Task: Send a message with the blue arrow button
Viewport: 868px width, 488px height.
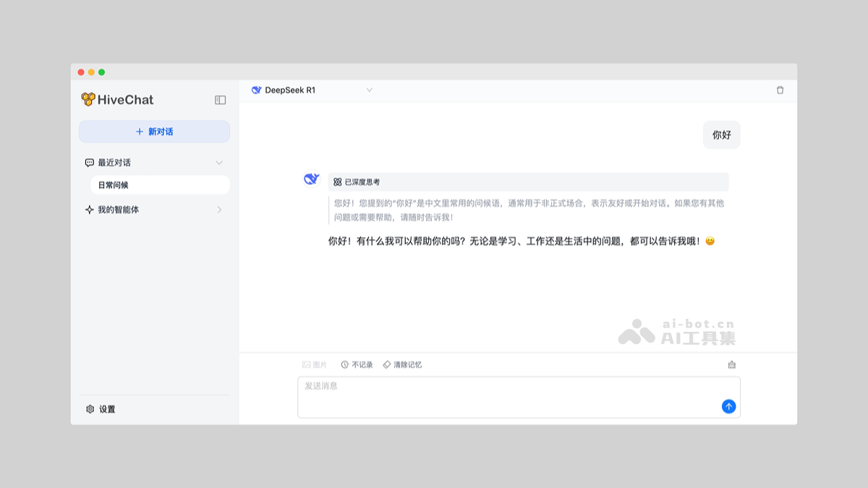Action: click(x=728, y=406)
